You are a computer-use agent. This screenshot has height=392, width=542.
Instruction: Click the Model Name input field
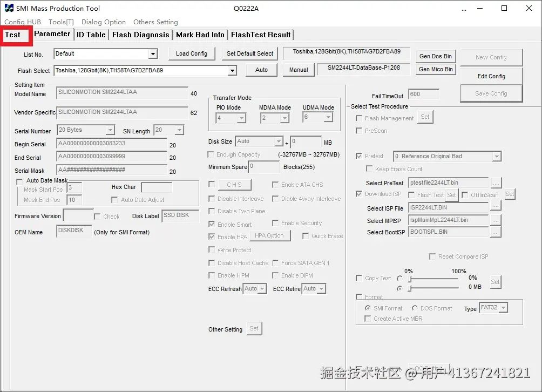tap(122, 92)
